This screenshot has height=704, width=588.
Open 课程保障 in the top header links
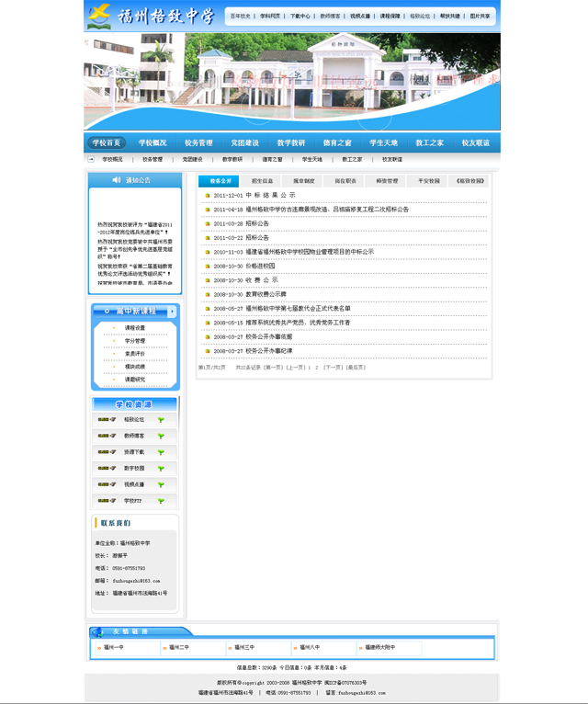(390, 17)
